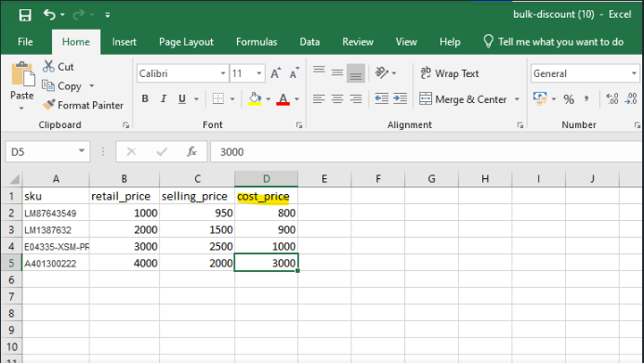Open Clipboard pane dialog launcher
This screenshot has width=644, height=363.
click(x=125, y=125)
